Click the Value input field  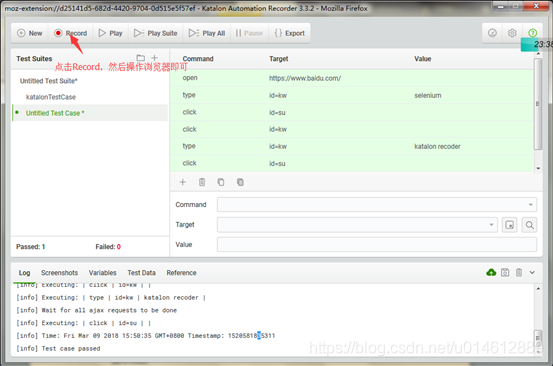point(377,244)
